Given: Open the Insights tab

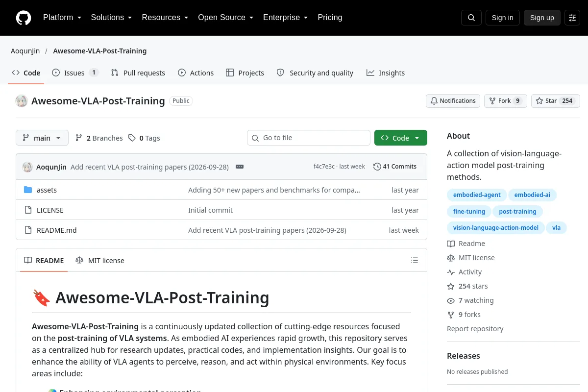Looking at the screenshot, I should coord(386,73).
